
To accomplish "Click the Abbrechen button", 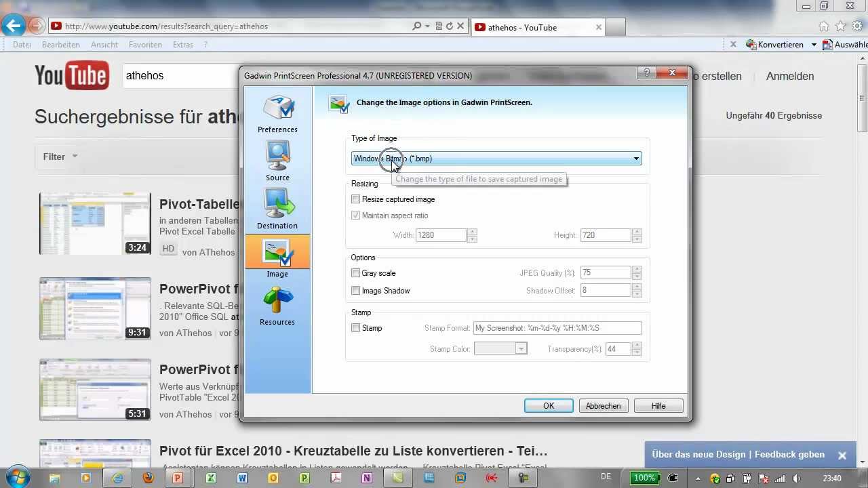I will point(603,406).
